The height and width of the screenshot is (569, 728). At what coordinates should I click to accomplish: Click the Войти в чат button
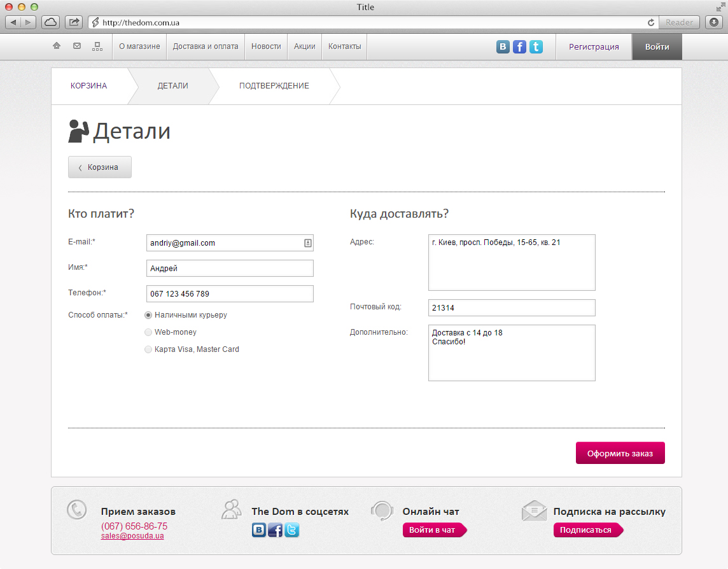[433, 530]
